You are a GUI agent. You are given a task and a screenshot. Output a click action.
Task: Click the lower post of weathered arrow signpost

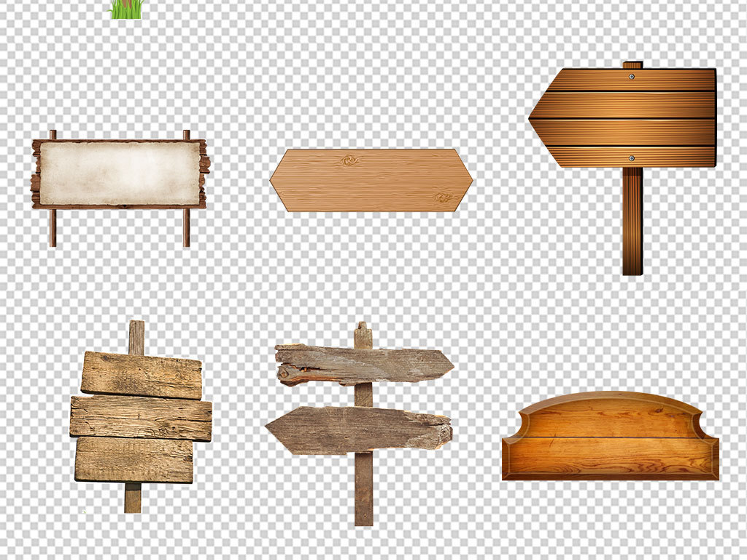(363, 487)
